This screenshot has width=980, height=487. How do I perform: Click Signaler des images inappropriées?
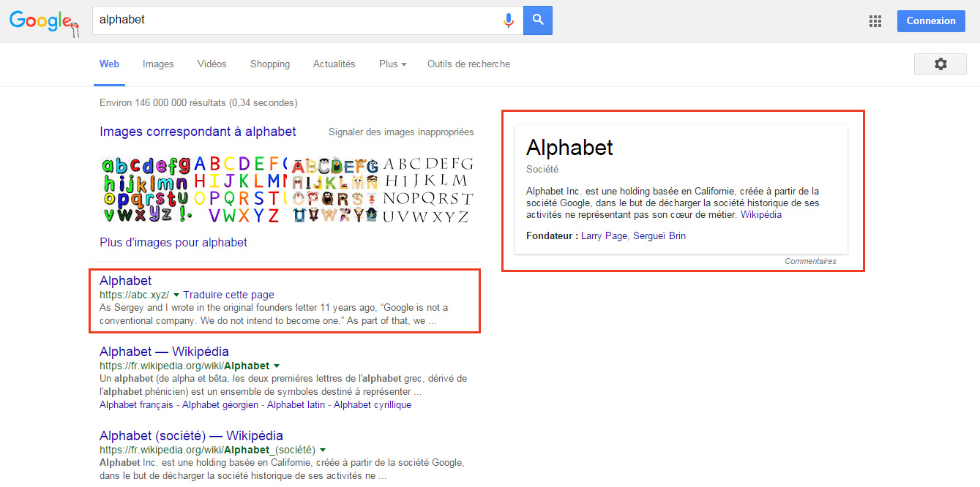pos(401,132)
